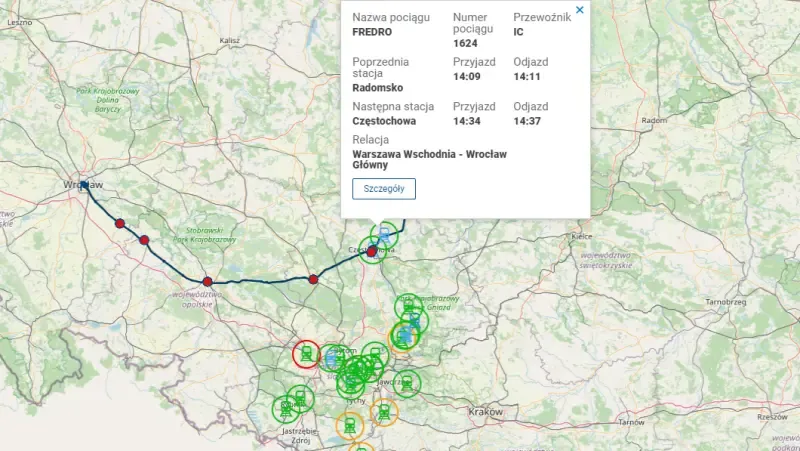Close the FREDRO train info popup
Image resolution: width=800 pixels, height=451 pixels.
pyautogui.click(x=580, y=10)
